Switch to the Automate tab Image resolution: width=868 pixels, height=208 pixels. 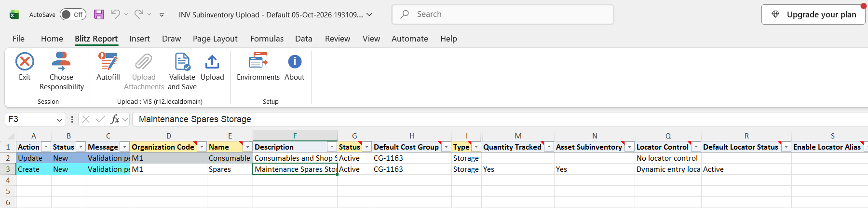tap(410, 39)
